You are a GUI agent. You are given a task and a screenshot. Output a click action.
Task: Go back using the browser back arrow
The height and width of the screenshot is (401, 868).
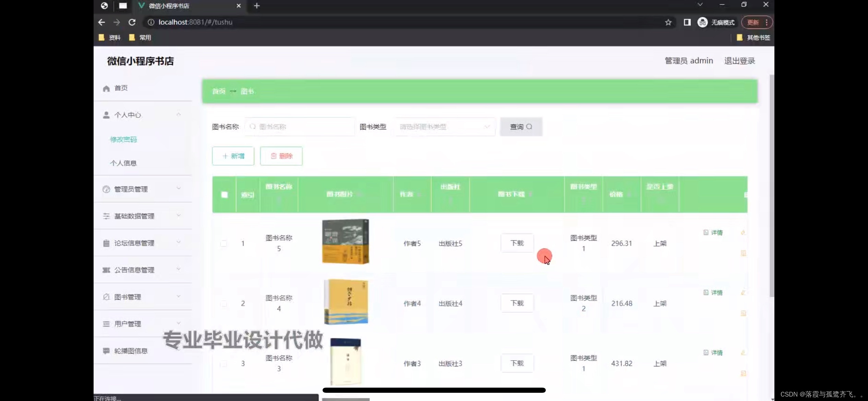101,22
